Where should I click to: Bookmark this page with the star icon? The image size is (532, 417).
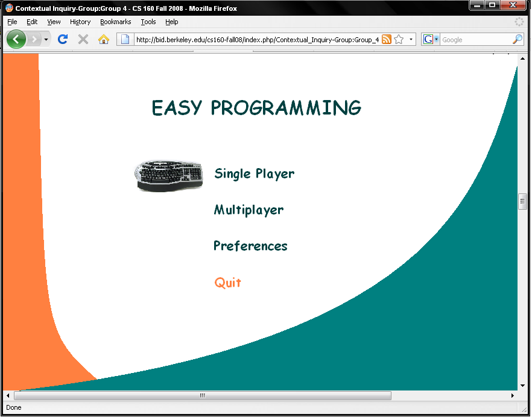[399, 39]
